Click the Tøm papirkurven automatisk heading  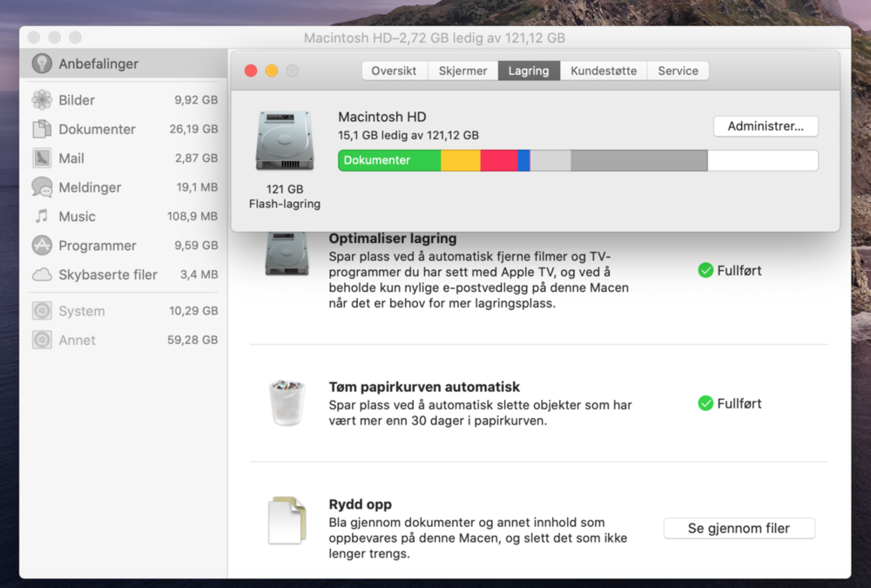click(424, 387)
